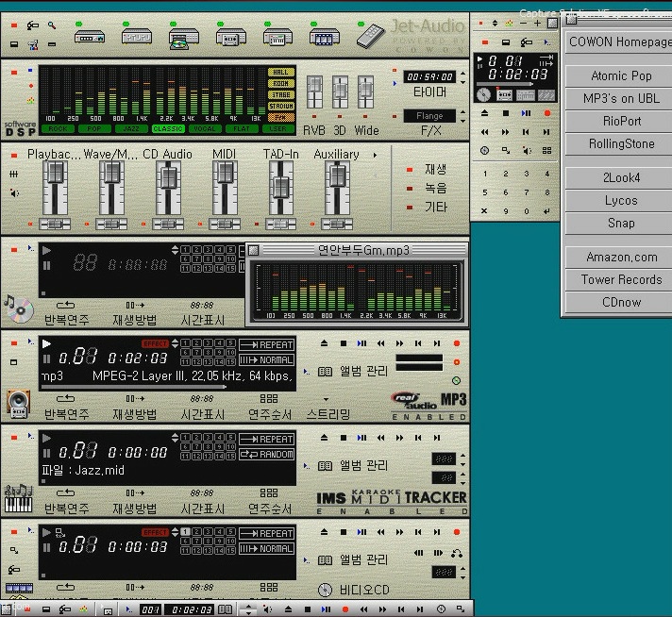Click rewind in the video player

point(380,532)
